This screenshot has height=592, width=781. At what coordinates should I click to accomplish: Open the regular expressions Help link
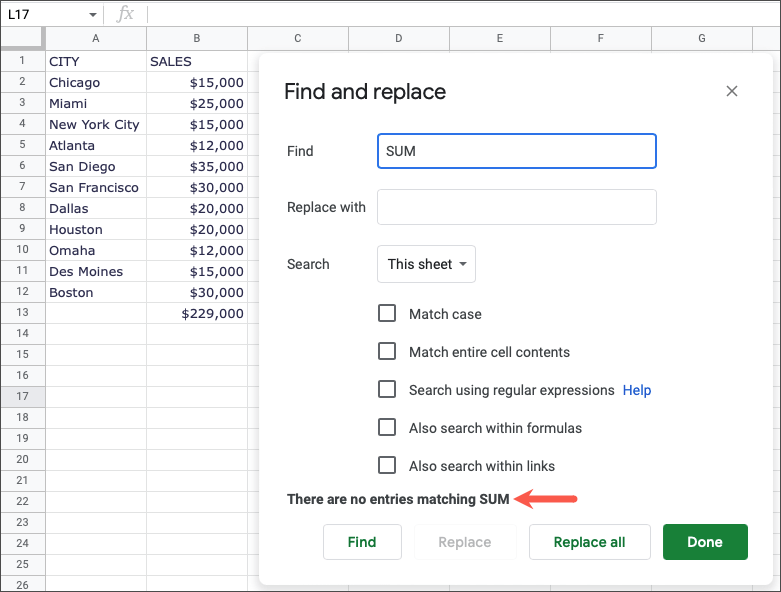637,390
